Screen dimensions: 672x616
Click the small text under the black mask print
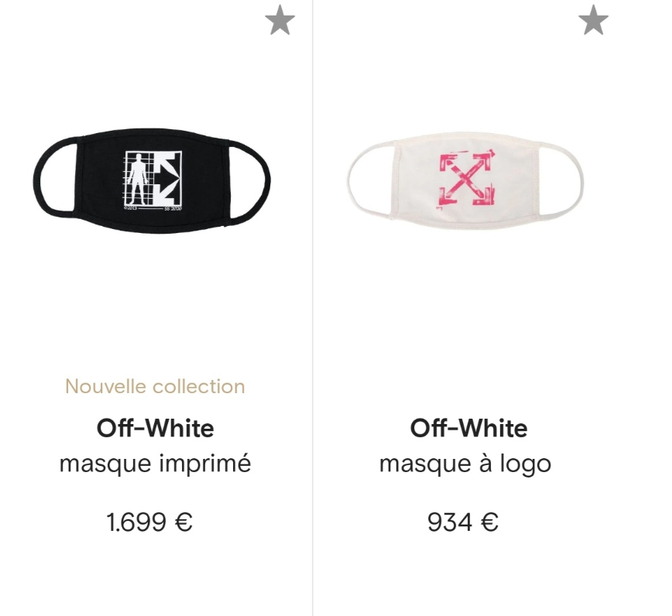click(x=152, y=208)
